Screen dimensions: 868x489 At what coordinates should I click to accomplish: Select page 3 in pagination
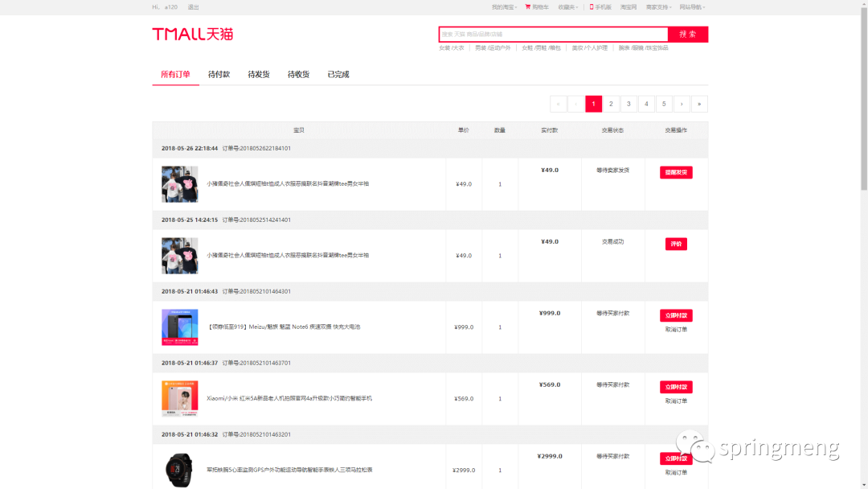coord(628,104)
